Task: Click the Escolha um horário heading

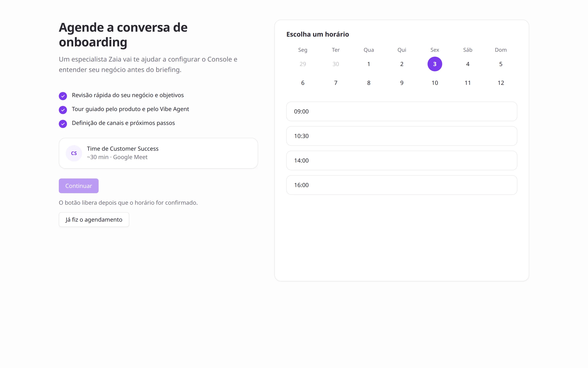Action: tap(317, 34)
